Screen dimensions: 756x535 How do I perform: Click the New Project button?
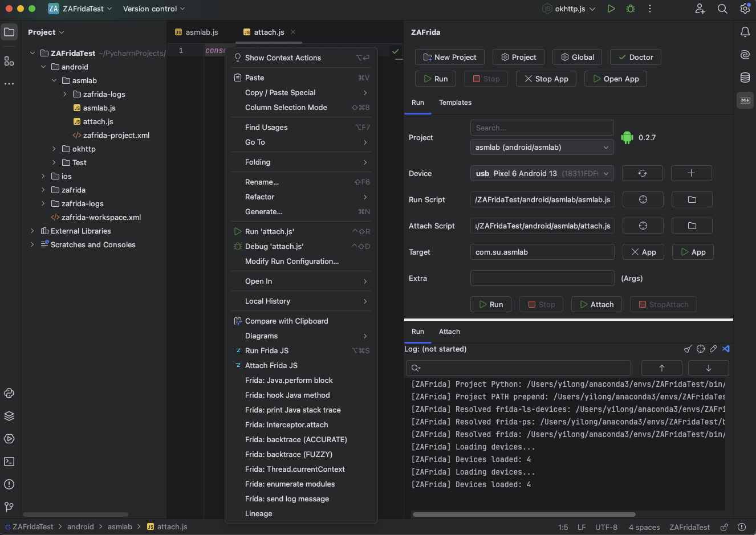coord(450,57)
